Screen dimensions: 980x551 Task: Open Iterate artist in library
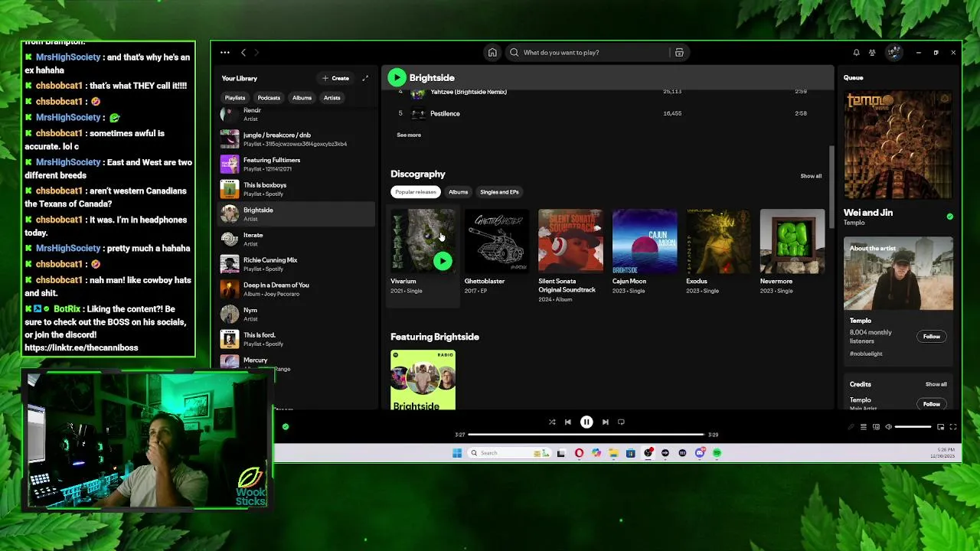coord(296,240)
